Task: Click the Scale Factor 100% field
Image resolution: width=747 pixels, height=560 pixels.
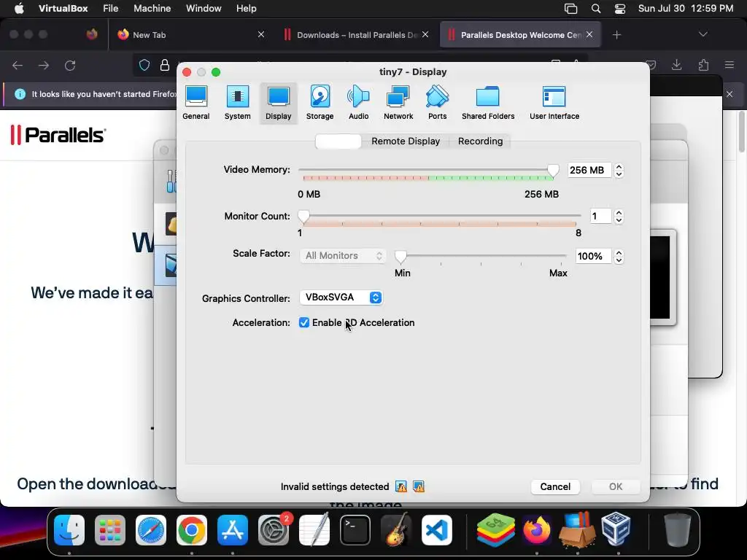Action: click(593, 256)
